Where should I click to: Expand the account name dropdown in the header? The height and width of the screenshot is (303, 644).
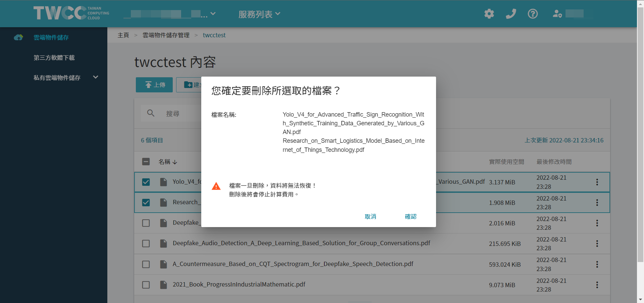click(213, 14)
